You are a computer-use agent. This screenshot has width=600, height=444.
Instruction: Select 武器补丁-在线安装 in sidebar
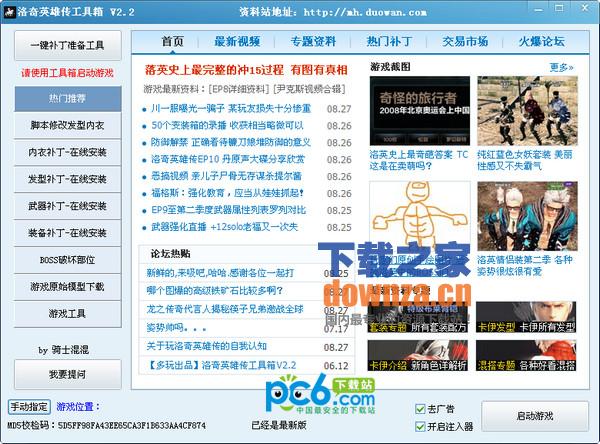point(67,206)
